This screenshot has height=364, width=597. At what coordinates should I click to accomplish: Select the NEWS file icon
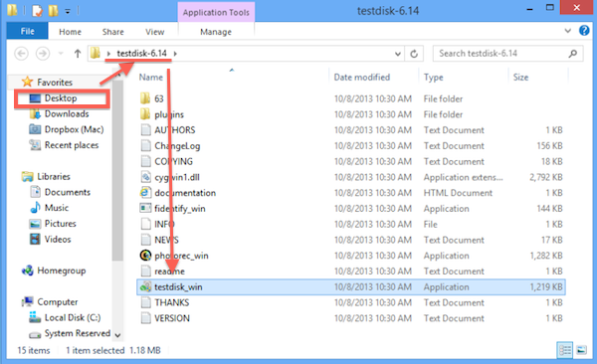point(145,240)
